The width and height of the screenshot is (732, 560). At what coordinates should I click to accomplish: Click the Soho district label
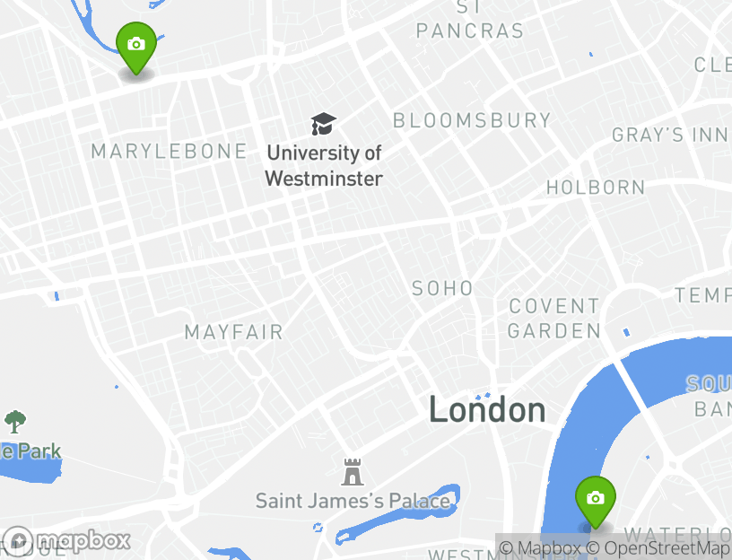[x=442, y=288]
